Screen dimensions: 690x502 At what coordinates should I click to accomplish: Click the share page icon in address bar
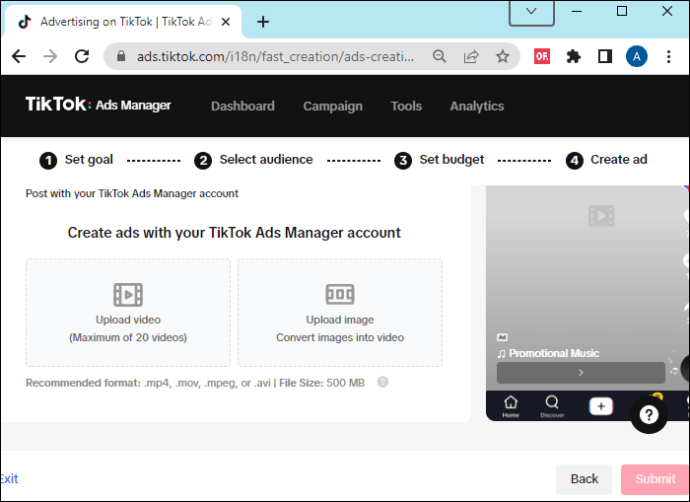pyautogui.click(x=471, y=56)
